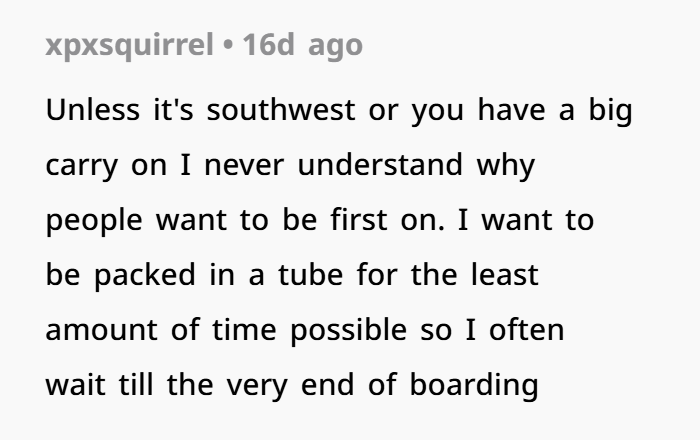This screenshot has height=440, width=700.
Task: Click the word 'never' in second line
Action: pyautogui.click(x=244, y=166)
